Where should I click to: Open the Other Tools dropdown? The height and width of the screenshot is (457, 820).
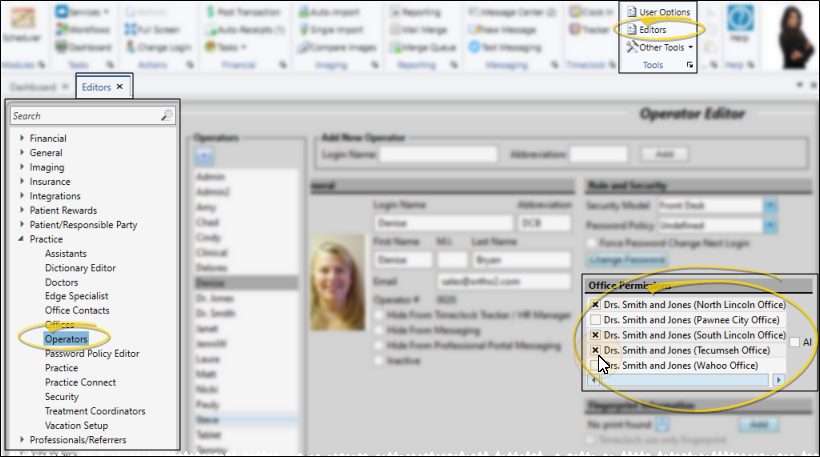pos(661,47)
